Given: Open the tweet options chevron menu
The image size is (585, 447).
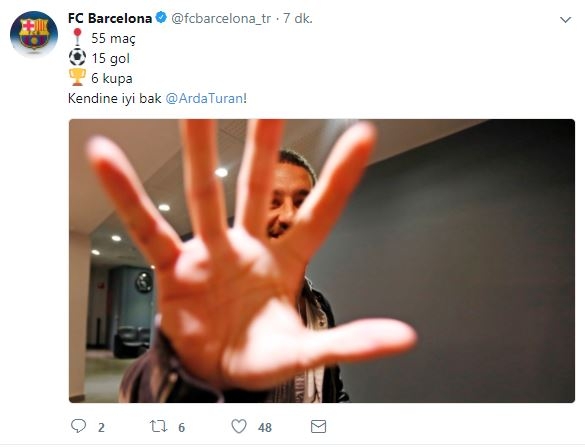Looking at the screenshot, I should pos(566,19).
